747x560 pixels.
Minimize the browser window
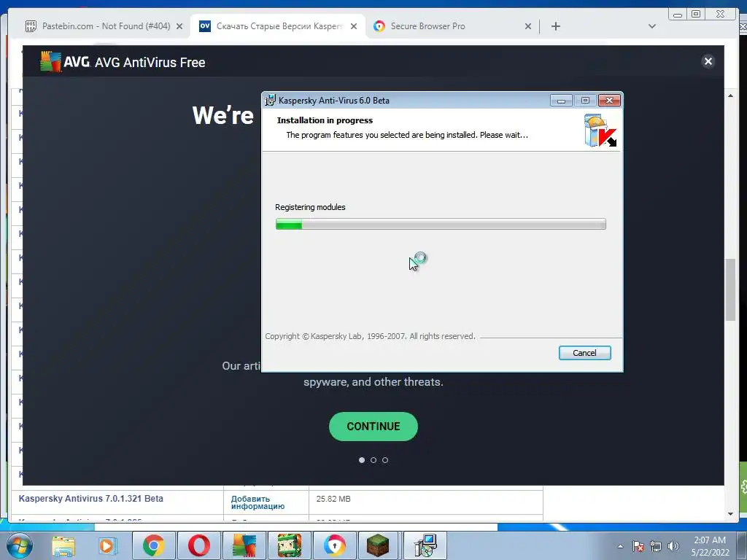[x=678, y=15]
